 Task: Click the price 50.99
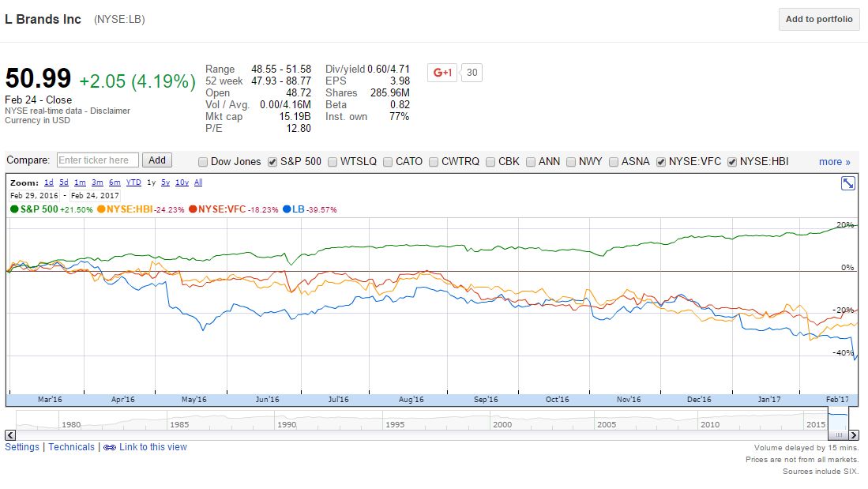[38, 78]
